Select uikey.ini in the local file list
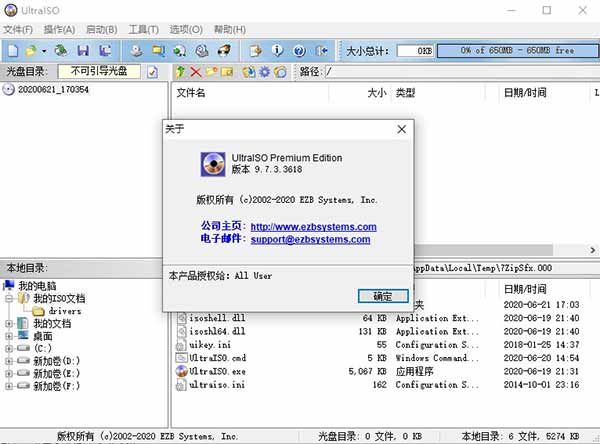The image size is (600, 444). [x=210, y=345]
